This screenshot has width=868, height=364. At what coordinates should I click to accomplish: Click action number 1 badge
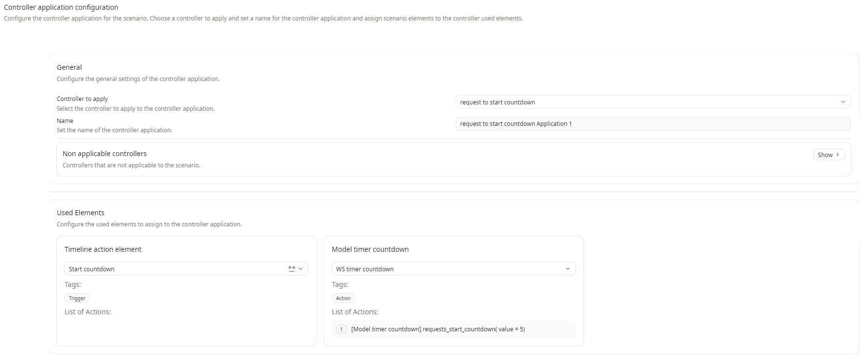(341, 329)
